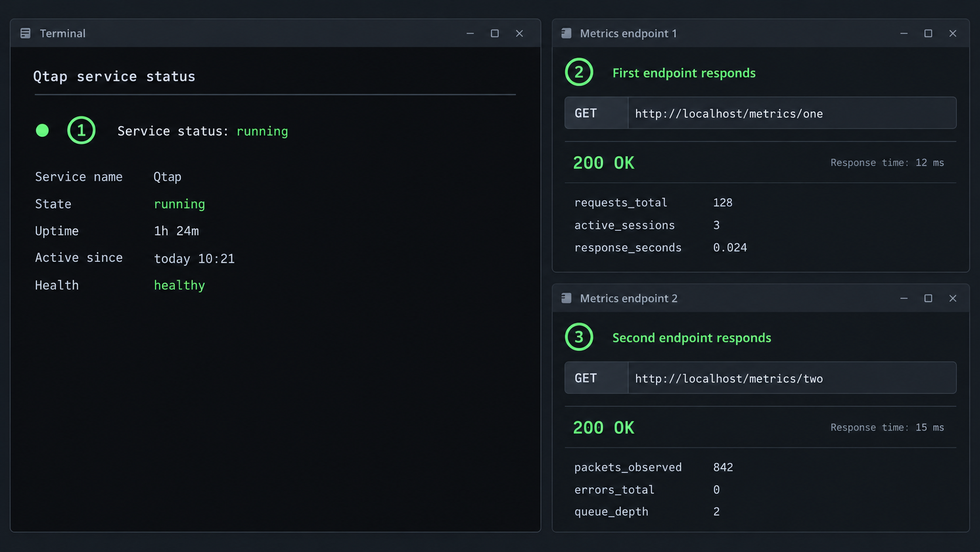Click the metrics/two URL field
The width and height of the screenshot is (980, 552).
tap(792, 378)
